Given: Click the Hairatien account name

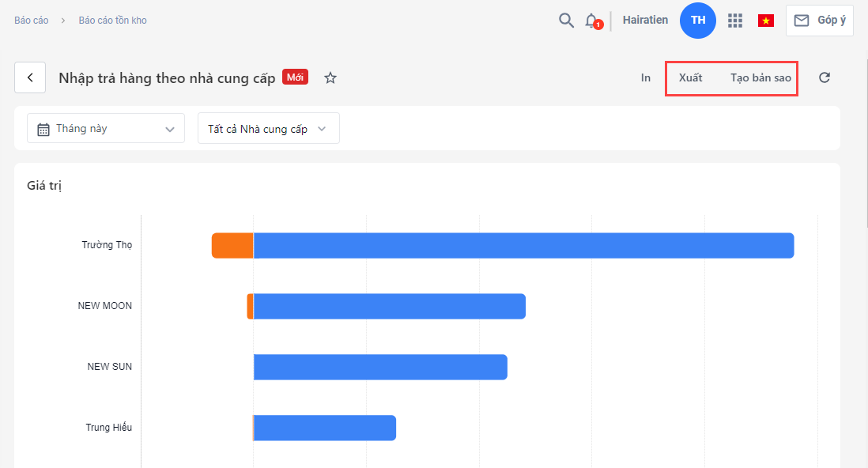Looking at the screenshot, I should [x=645, y=21].
